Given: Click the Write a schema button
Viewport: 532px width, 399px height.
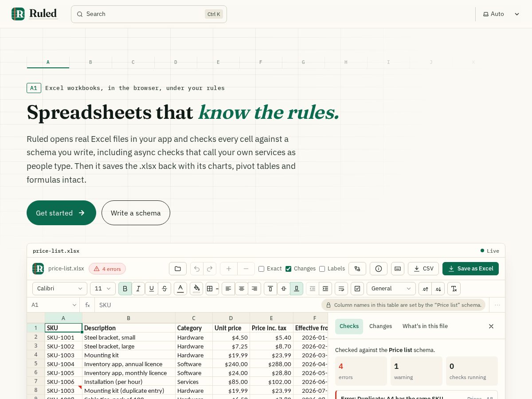Looking at the screenshot, I should 136,213.
